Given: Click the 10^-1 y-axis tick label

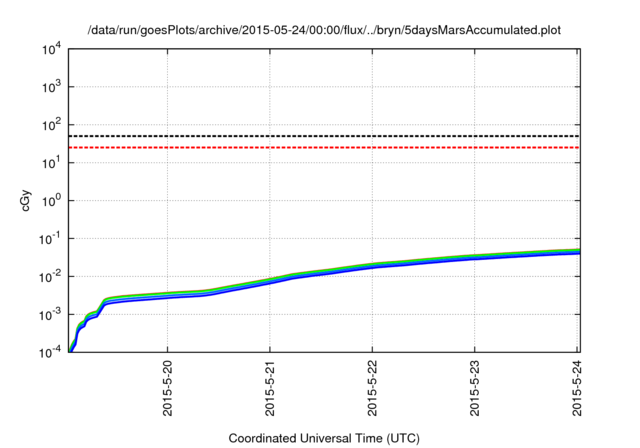Looking at the screenshot, I should tap(50, 239).
